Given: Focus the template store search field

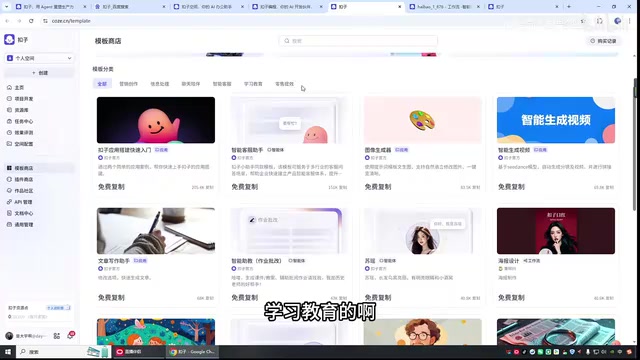Looking at the screenshot, I should 358,41.
